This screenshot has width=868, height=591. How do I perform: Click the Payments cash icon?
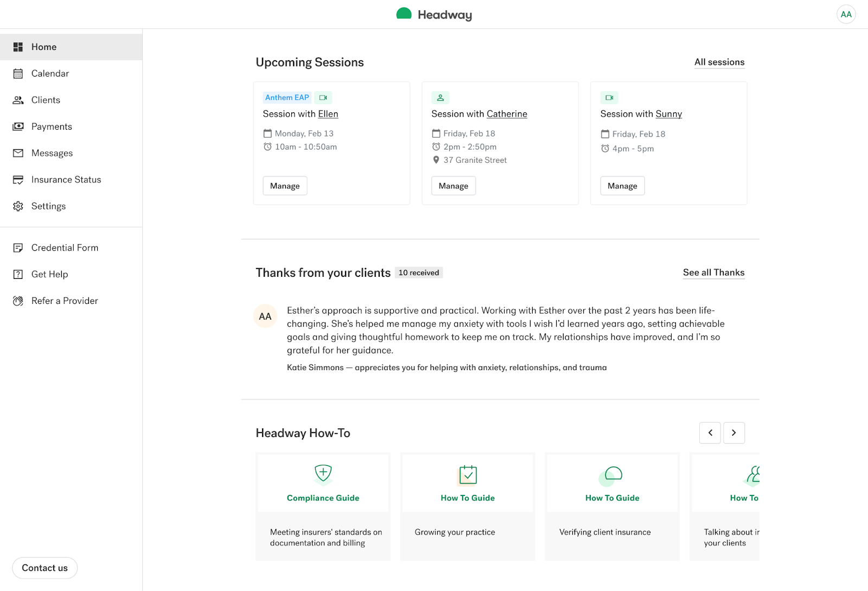pos(18,126)
